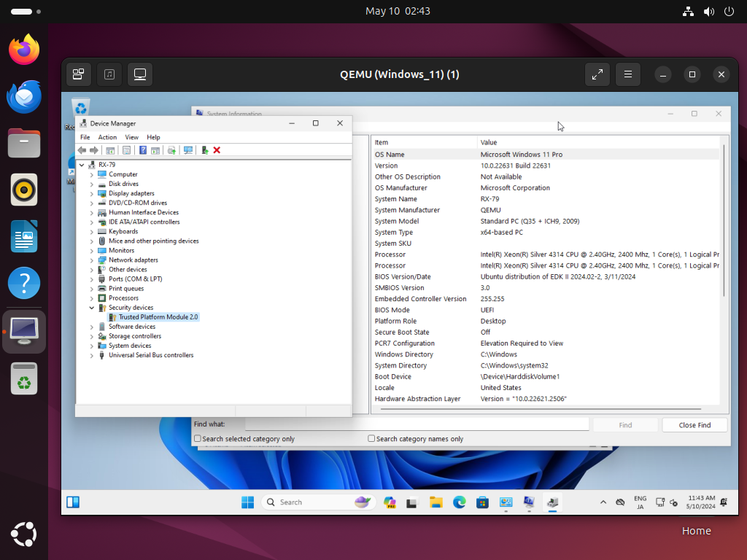Open the Windows Start menu
The width and height of the screenshot is (747, 560).
point(248,502)
